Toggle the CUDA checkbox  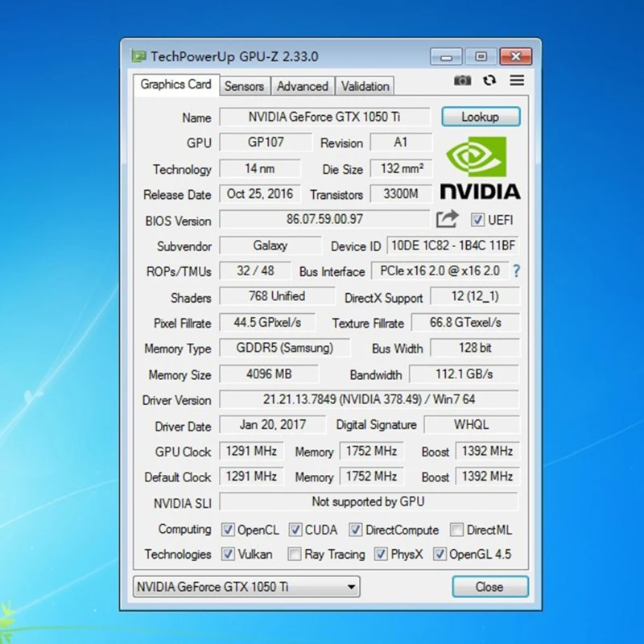[x=295, y=530]
